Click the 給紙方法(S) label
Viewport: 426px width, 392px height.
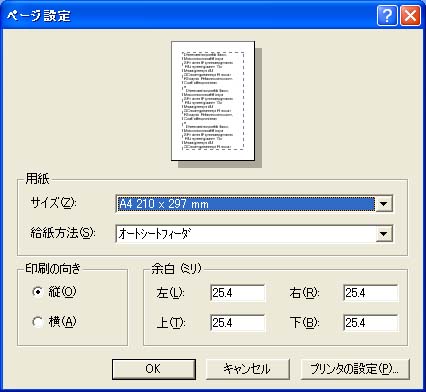pos(63,233)
